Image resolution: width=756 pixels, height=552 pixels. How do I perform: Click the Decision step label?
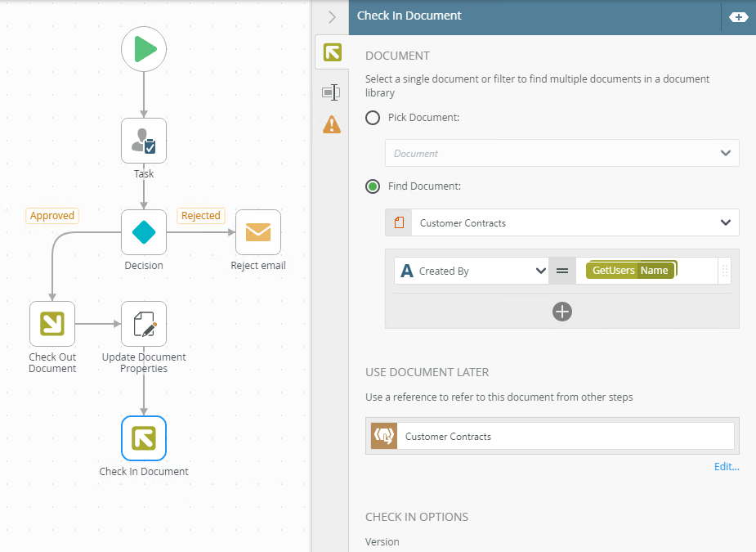click(144, 266)
